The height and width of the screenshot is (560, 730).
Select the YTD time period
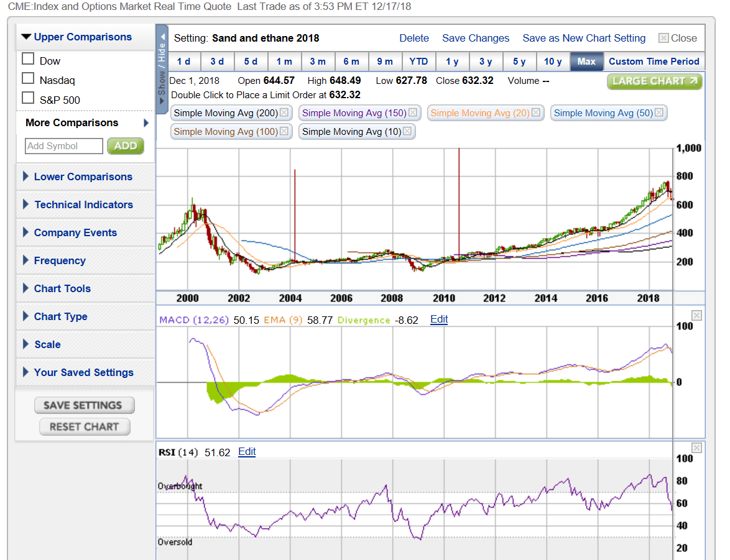[418, 62]
